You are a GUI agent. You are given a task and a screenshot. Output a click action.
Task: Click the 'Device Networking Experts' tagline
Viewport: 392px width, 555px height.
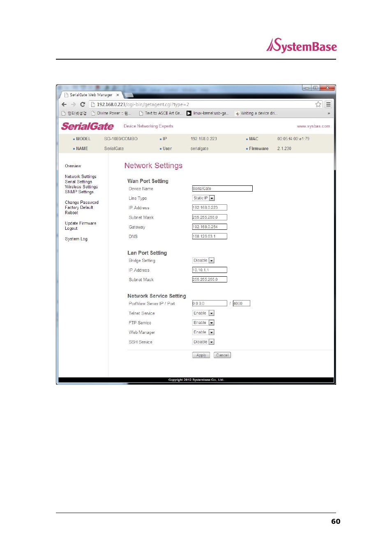pyautogui.click(x=148, y=126)
